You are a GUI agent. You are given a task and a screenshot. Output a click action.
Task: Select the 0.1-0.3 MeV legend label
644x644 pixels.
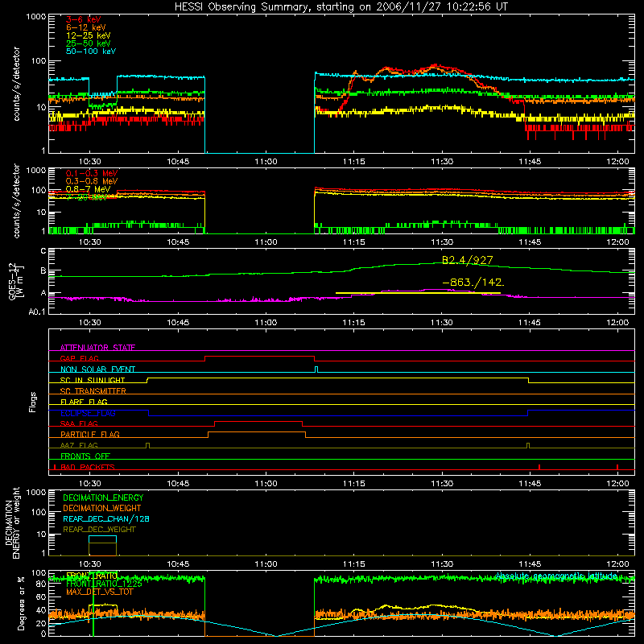(92, 173)
